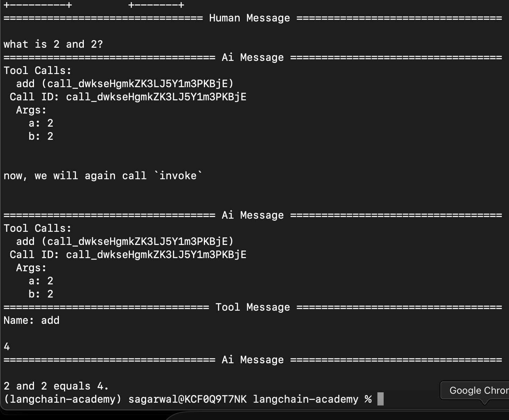
Task: Click the second "Args:" label
Action: [31, 268]
